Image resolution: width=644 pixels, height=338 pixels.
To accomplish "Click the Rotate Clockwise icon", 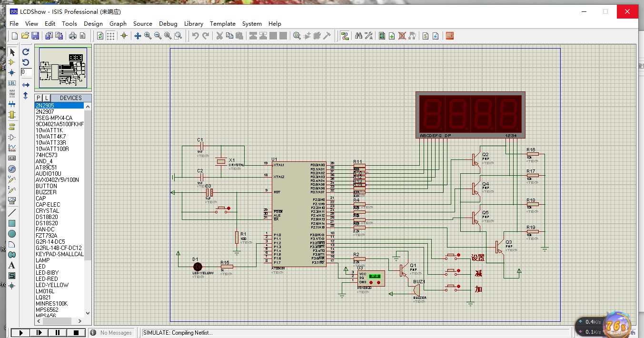I will click(x=26, y=52).
